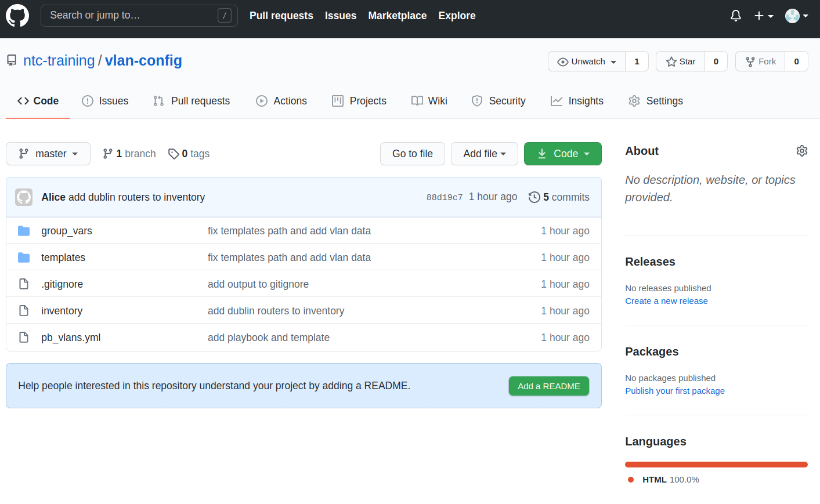Click the GitHub Octocat logo
The width and height of the screenshot is (820, 504).
(17, 16)
